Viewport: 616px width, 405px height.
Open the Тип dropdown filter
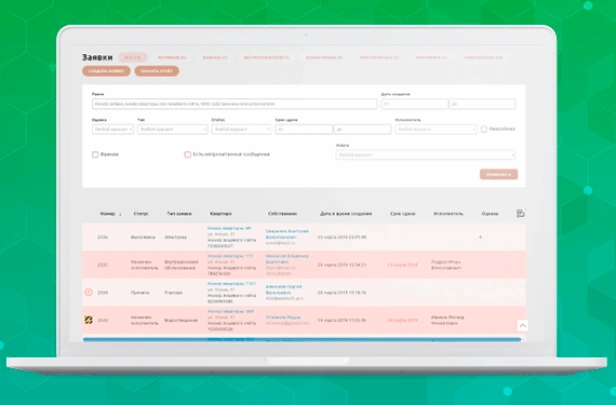pos(171,129)
